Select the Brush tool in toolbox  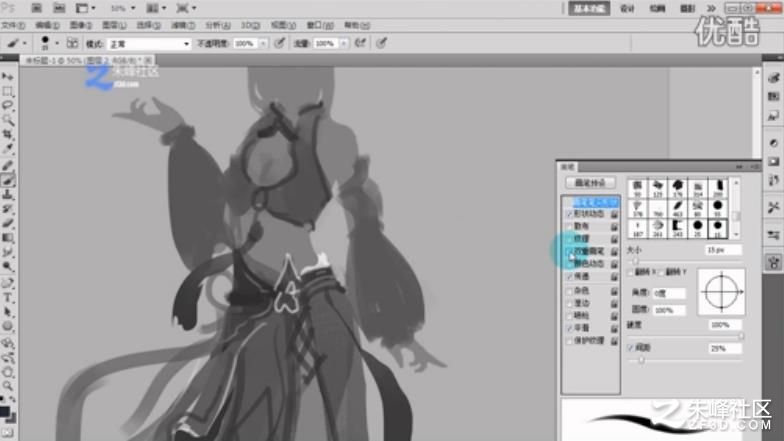(x=8, y=180)
